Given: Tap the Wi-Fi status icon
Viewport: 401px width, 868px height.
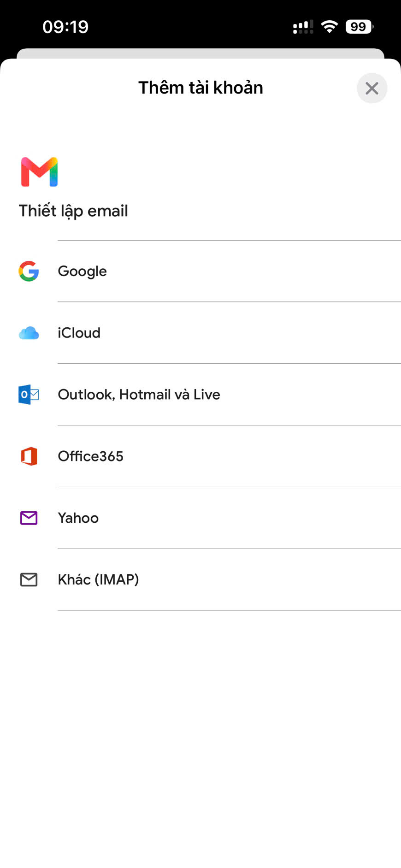Looking at the screenshot, I should click(329, 27).
